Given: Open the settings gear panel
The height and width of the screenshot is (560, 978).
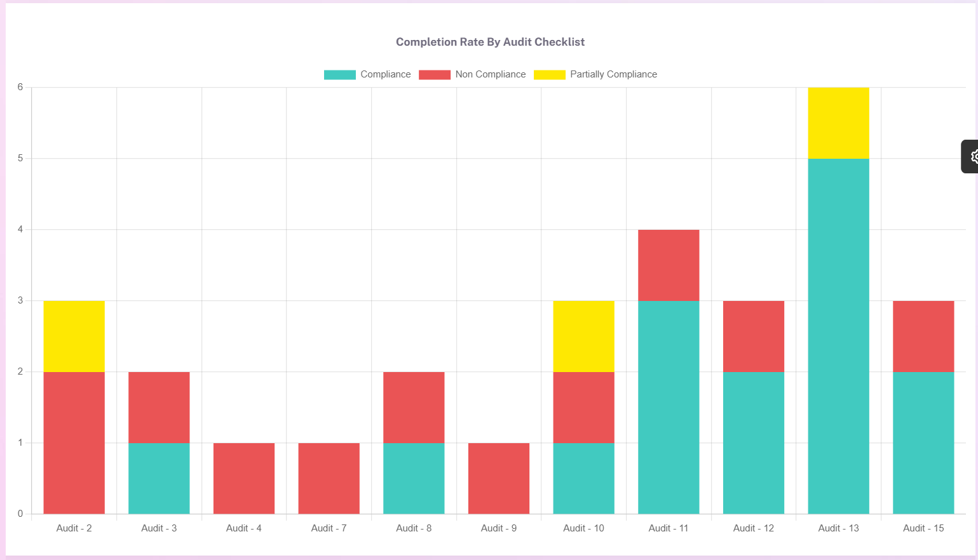Looking at the screenshot, I should tap(971, 156).
